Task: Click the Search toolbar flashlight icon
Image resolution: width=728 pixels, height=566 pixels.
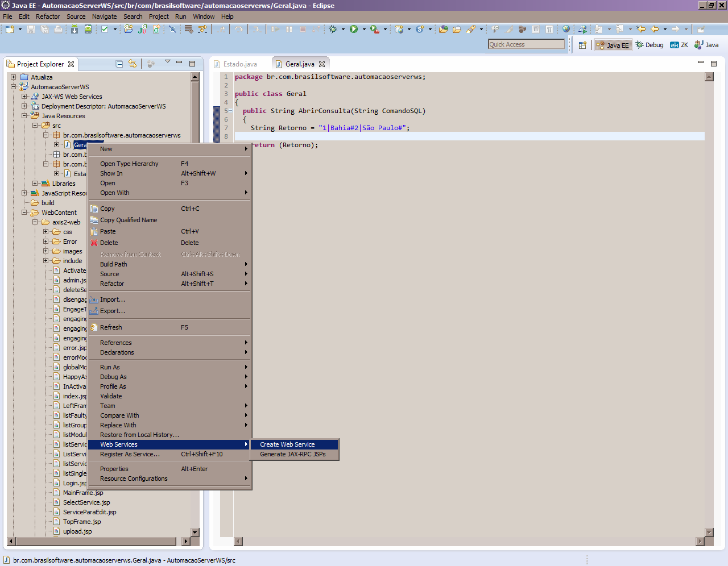Action: (x=471, y=29)
